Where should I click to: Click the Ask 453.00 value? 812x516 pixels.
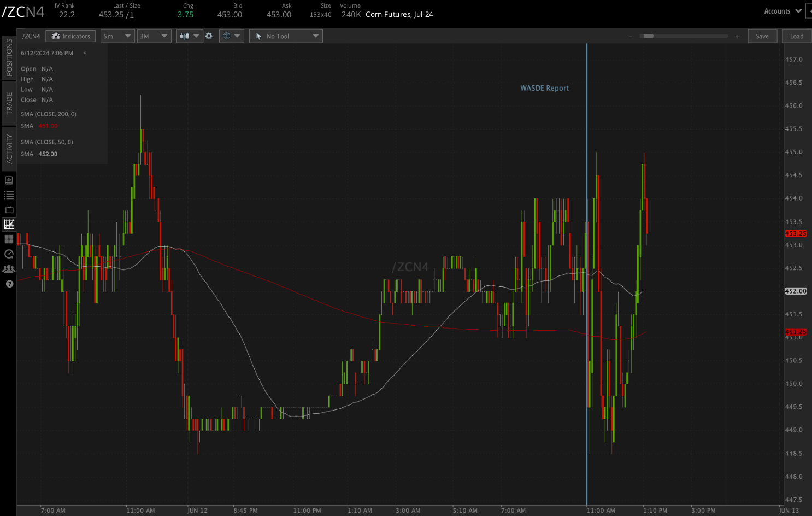coord(279,15)
